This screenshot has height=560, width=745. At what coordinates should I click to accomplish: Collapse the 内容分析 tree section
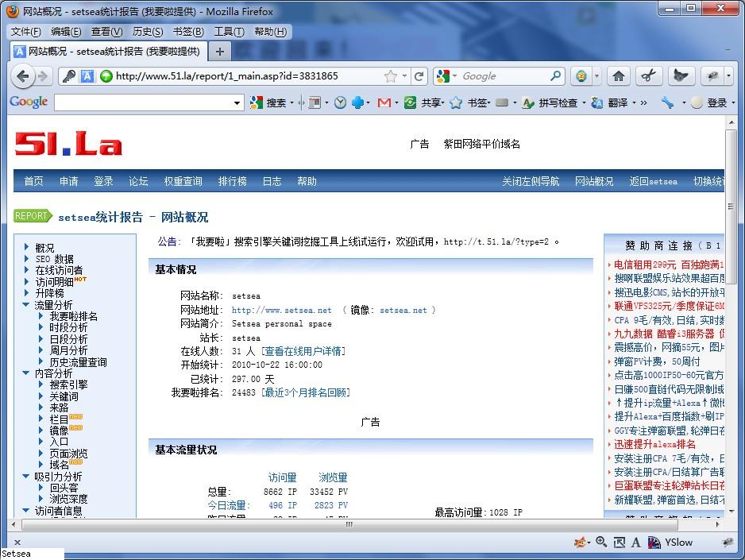pos(25,373)
